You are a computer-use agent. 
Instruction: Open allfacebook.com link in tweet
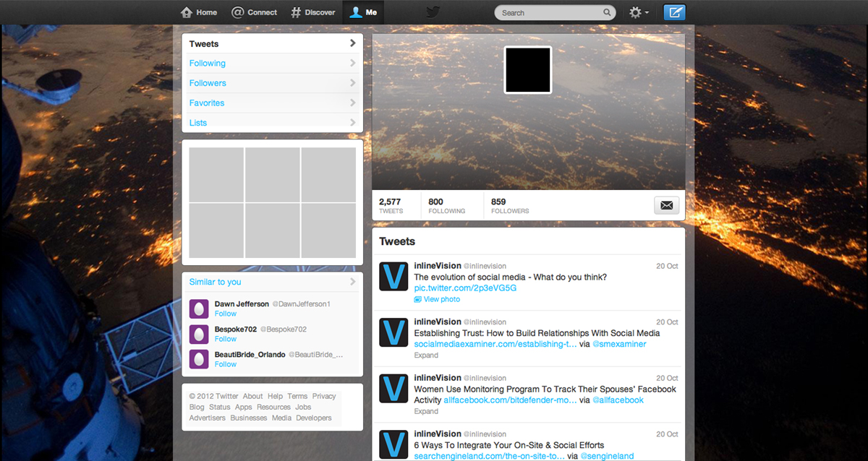[x=511, y=400]
